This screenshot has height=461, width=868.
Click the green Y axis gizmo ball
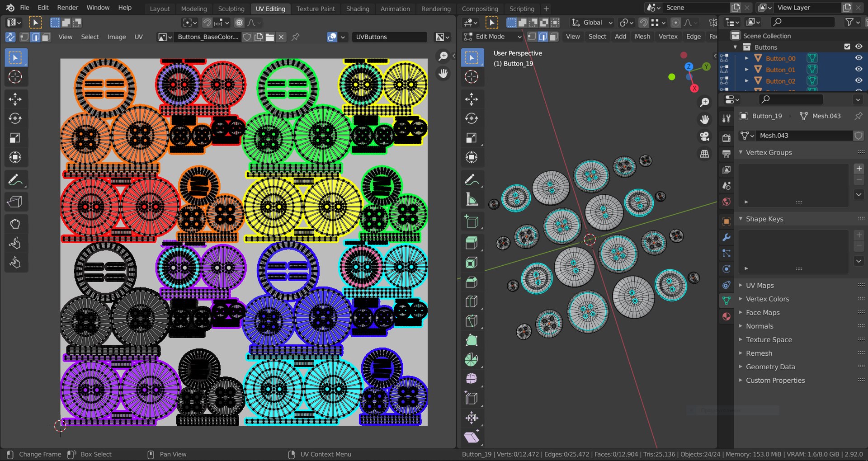coord(706,66)
